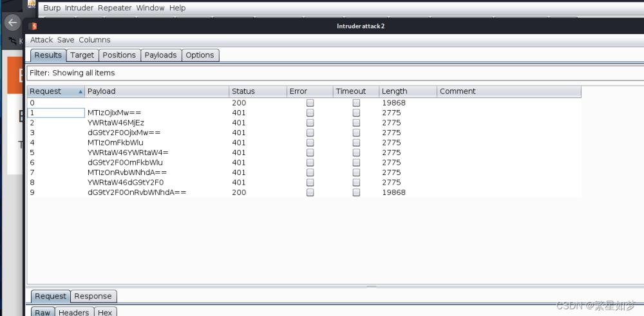Viewport: 644px width, 316px height.
Task: Toggle Timeout checkbox for request 0
Action: coord(356,103)
